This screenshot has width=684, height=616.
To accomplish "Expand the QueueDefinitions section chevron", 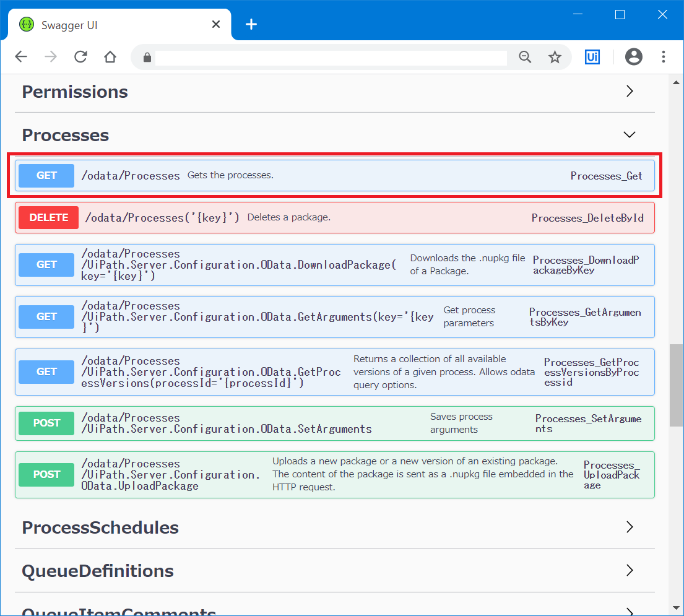I will (630, 570).
